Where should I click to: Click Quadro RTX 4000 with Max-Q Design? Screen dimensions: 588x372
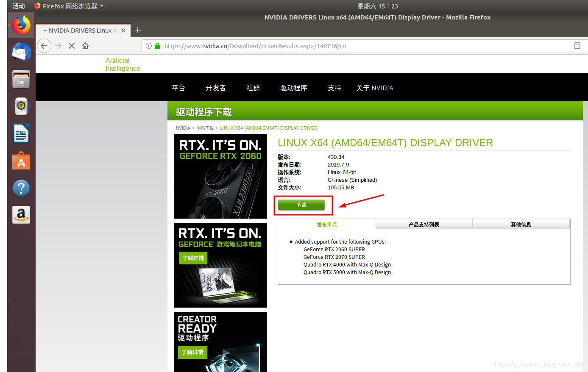(347, 265)
